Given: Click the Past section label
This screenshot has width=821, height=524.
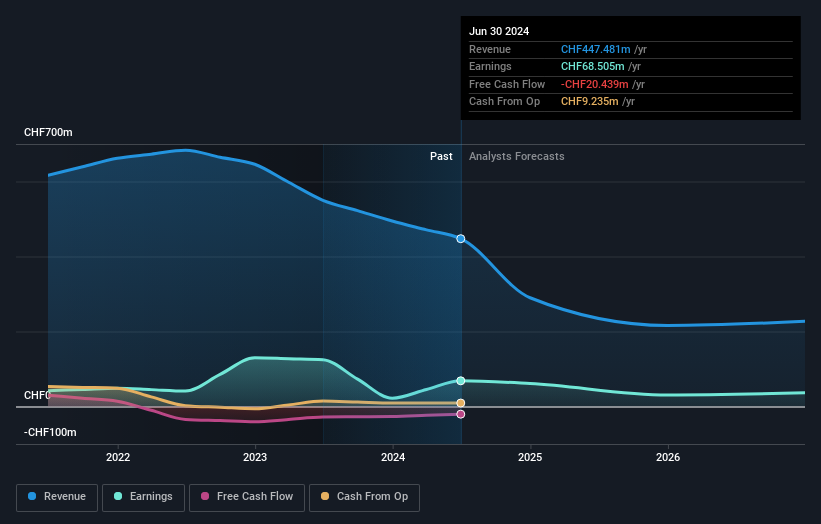Looking at the screenshot, I should coord(441,156).
